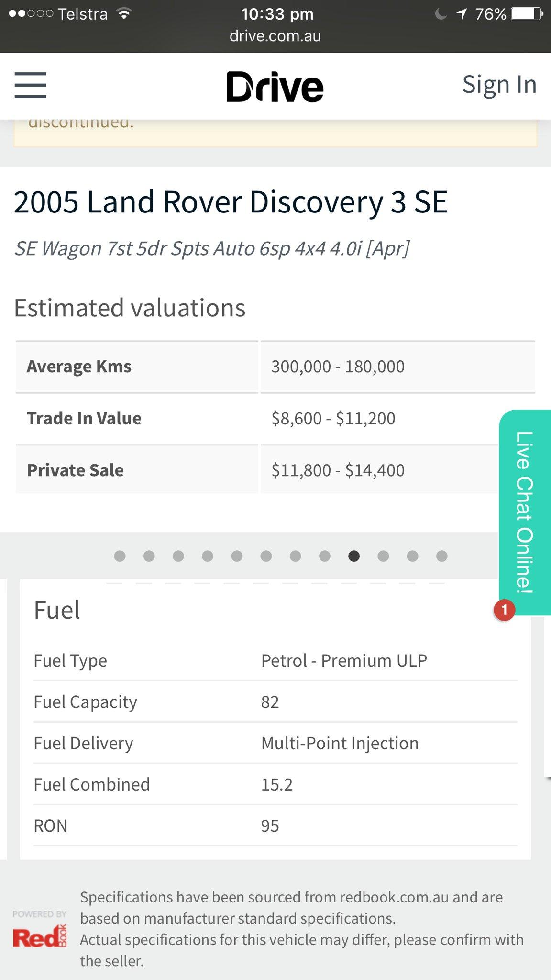Select the Fuel Type specification row
The image size is (551, 980).
coord(275,661)
